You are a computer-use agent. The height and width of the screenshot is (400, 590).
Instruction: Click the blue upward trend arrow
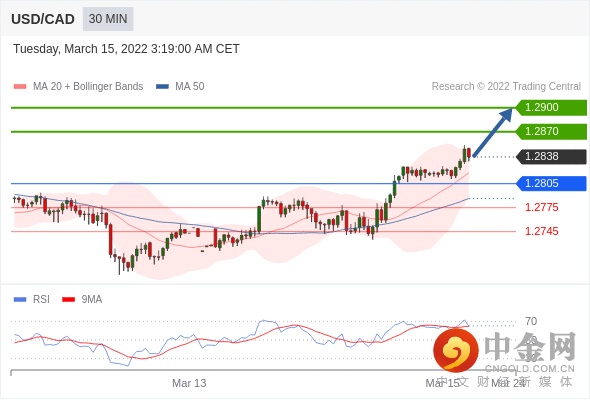493,132
